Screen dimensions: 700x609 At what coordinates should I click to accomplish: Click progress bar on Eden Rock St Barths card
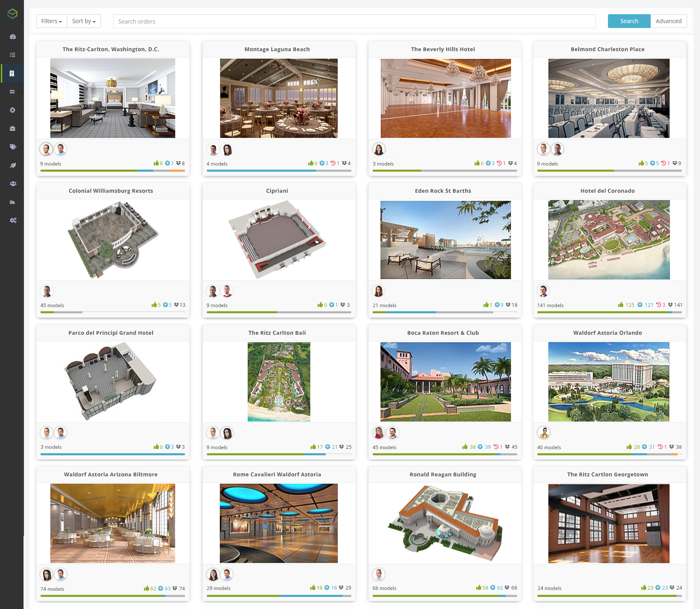(x=445, y=312)
